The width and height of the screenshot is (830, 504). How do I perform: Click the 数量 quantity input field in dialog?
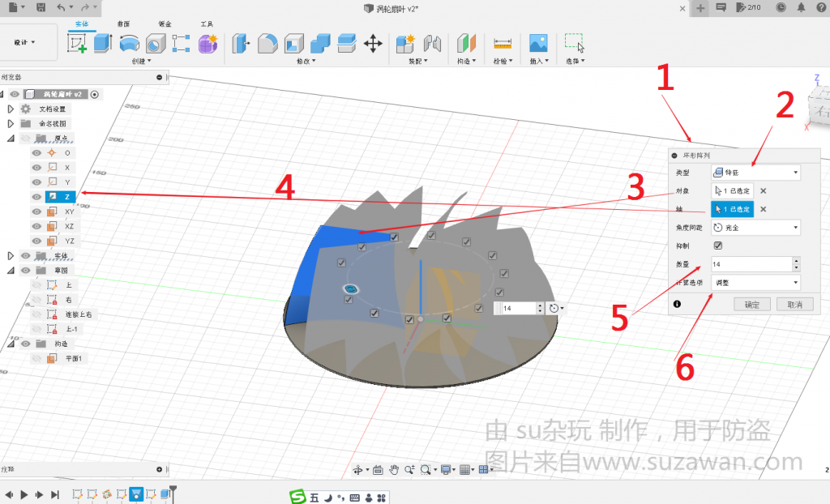[x=751, y=264]
